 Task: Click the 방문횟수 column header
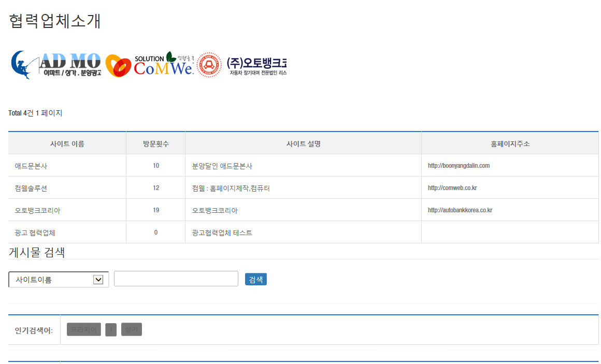pyautogui.click(x=156, y=144)
